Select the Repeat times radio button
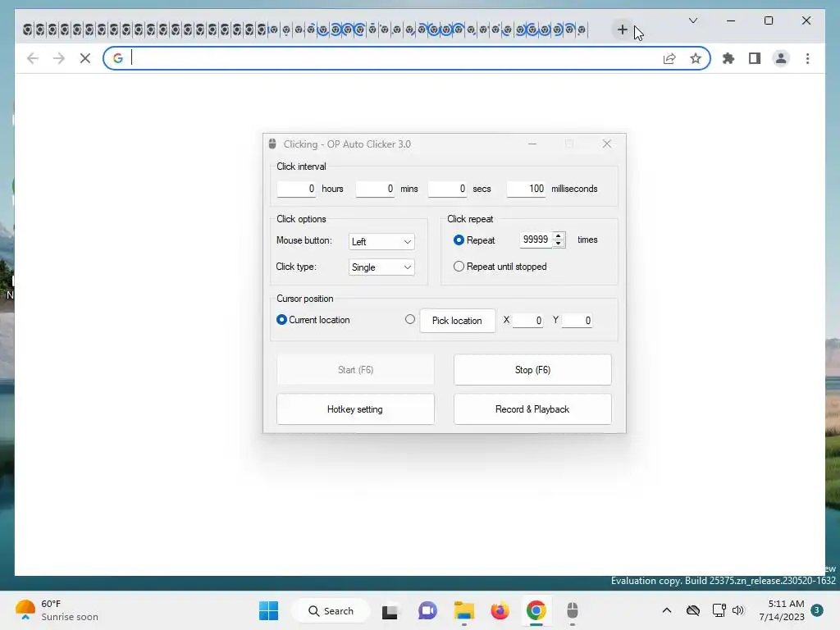The height and width of the screenshot is (630, 840). (459, 240)
